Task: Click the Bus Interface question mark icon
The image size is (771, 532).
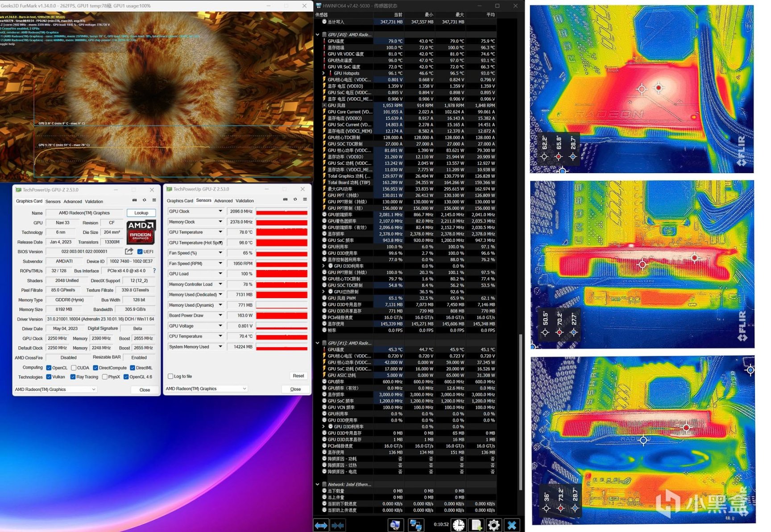Action: (x=154, y=271)
